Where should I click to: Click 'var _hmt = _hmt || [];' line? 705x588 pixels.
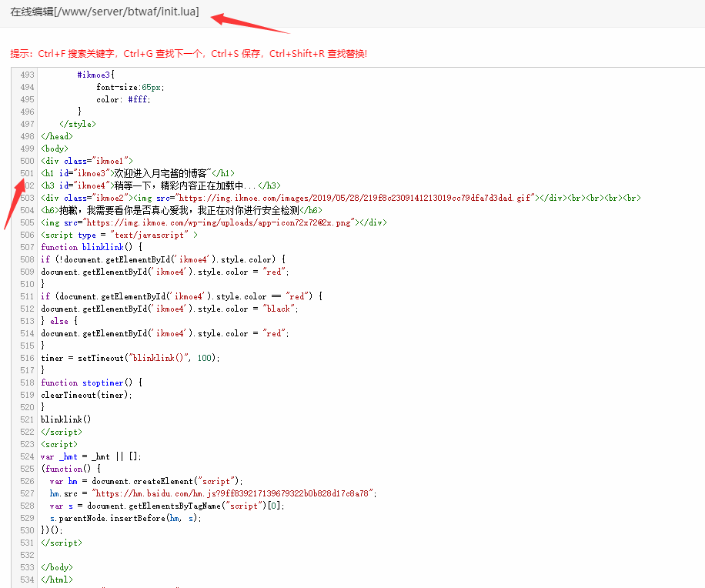pos(91,456)
